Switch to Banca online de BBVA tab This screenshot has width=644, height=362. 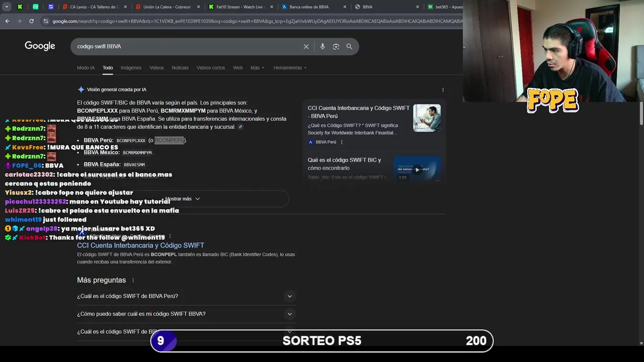[313, 7]
